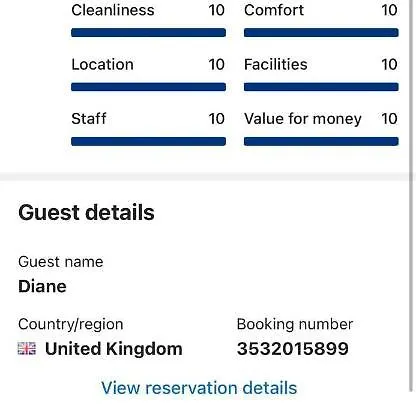Viewport: 416px width, 420px height.
Task: Click the Cleanliness score bar
Action: tap(148, 33)
